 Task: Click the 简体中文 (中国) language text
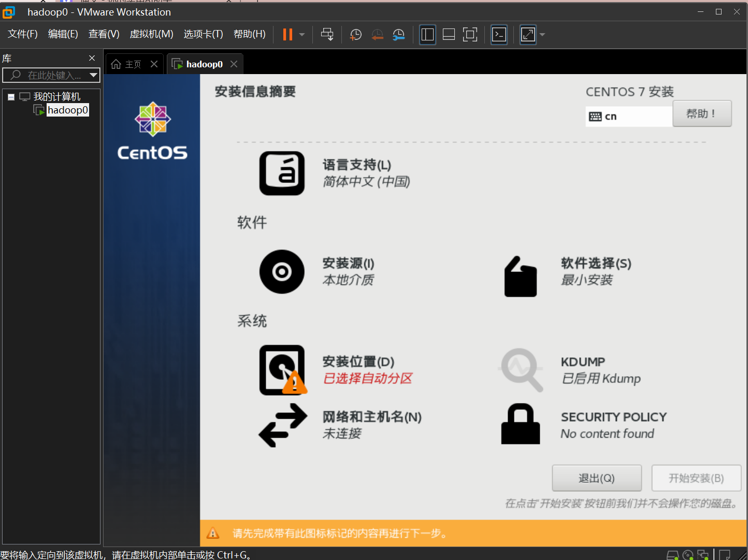[x=367, y=182]
